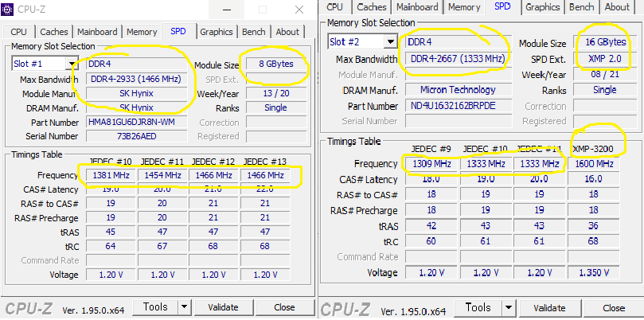This screenshot has width=644, height=320.
Task: Click Close button in left window
Action: coord(284,306)
